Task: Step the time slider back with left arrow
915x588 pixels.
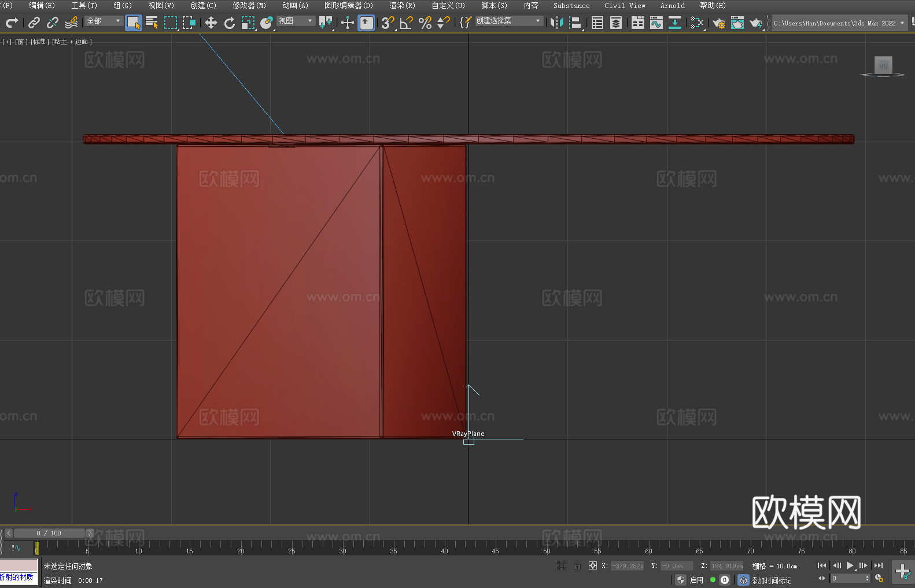Action: pos(8,533)
